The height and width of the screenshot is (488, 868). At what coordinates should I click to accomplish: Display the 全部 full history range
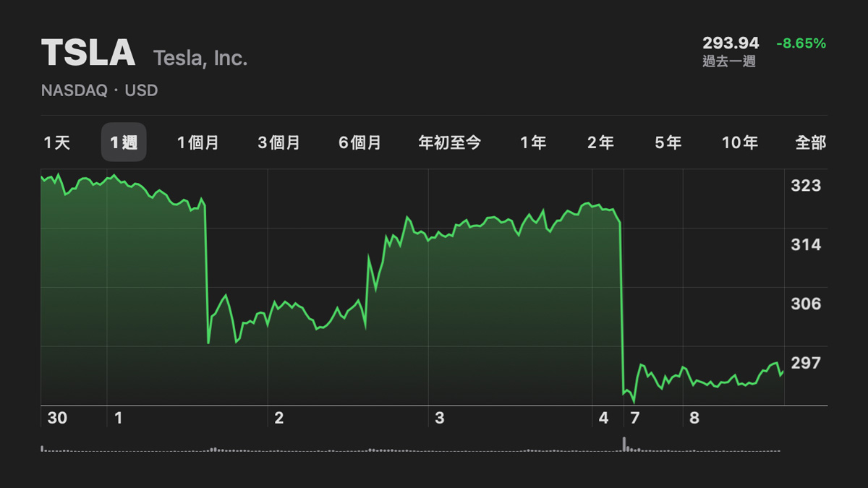coord(810,142)
